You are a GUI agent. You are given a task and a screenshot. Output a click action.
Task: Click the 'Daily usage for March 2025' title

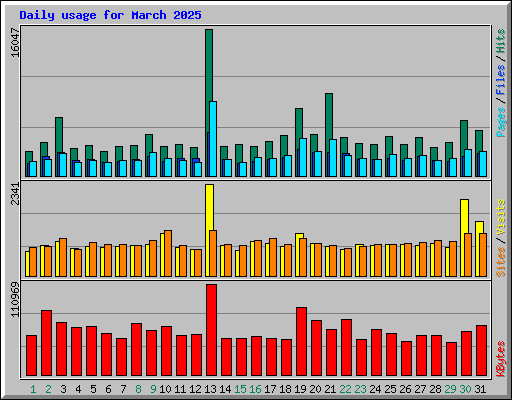coord(110,15)
